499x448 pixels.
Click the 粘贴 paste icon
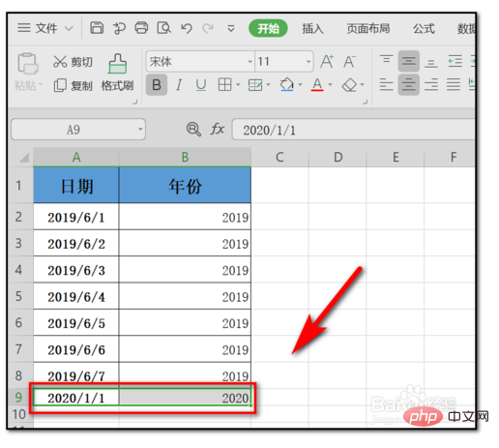tap(28, 64)
